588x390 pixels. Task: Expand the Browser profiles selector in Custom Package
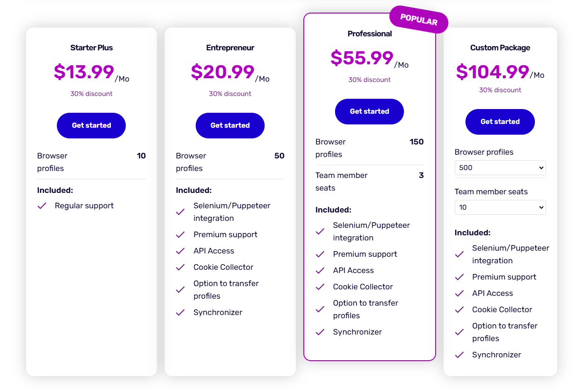(500, 168)
